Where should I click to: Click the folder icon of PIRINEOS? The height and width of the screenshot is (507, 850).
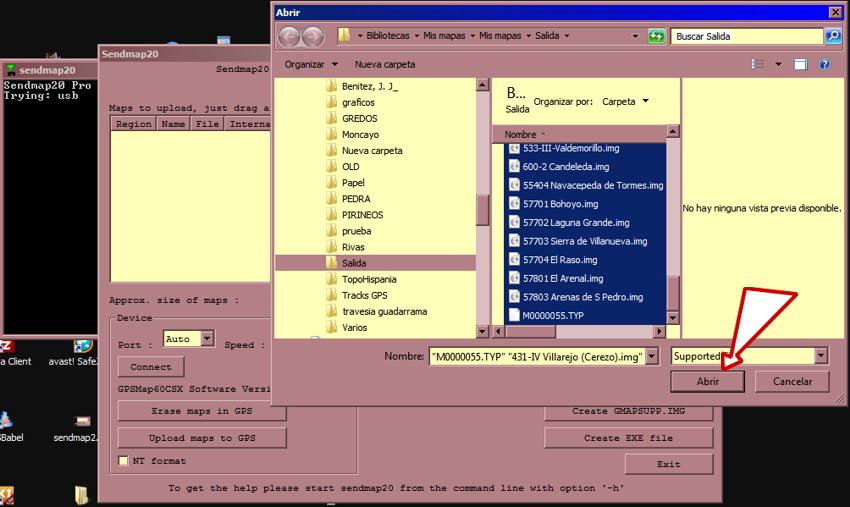point(332,215)
